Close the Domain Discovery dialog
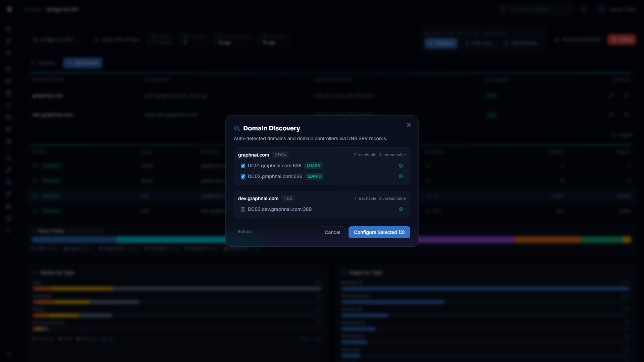Image resolution: width=644 pixels, height=362 pixels. (x=409, y=125)
